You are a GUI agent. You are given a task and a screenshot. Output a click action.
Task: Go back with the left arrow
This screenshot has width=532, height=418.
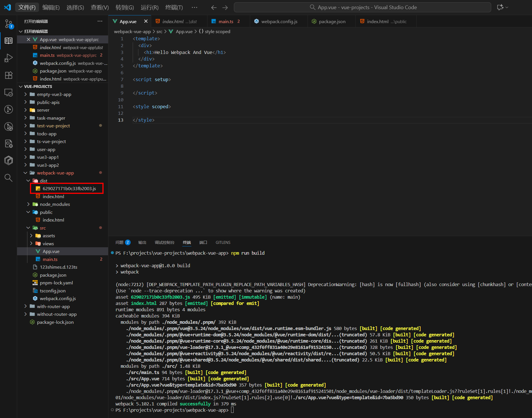coord(214,7)
